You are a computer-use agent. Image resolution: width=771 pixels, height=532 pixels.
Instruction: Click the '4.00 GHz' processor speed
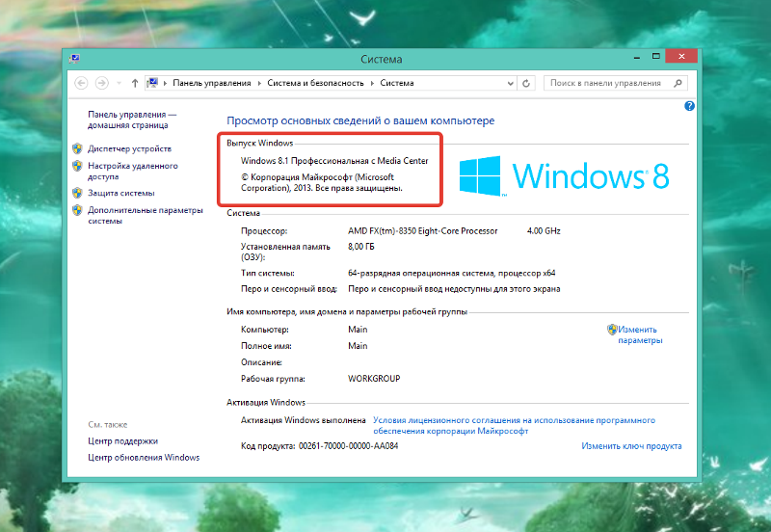(544, 231)
